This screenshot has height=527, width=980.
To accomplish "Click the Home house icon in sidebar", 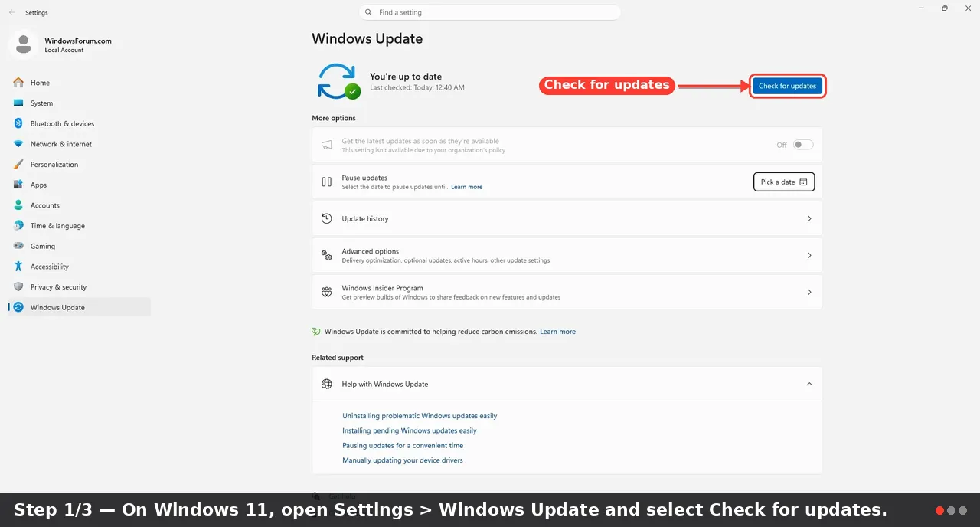I will pos(18,83).
